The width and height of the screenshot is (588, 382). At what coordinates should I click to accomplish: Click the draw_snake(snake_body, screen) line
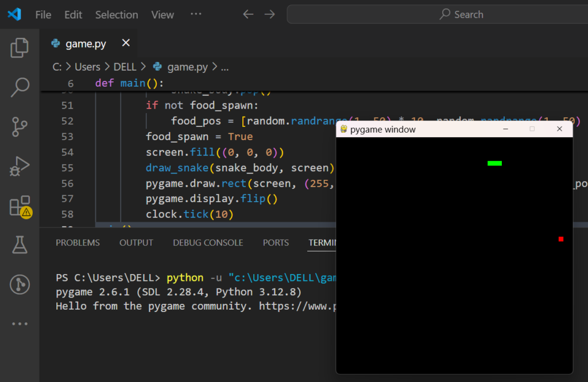tap(240, 167)
